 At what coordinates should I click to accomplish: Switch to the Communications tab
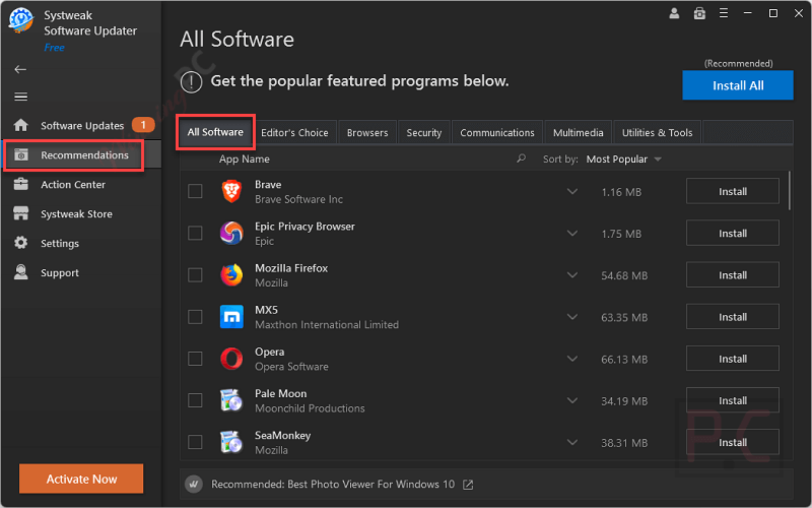pyautogui.click(x=497, y=133)
